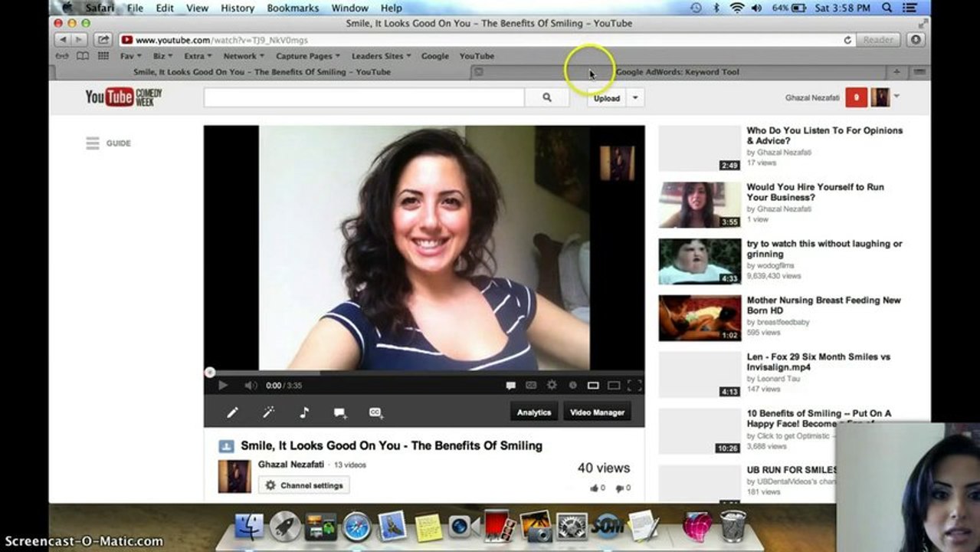Viewport: 980px width, 552px height.
Task: Open Captions editor CC plus icon
Action: (x=376, y=412)
